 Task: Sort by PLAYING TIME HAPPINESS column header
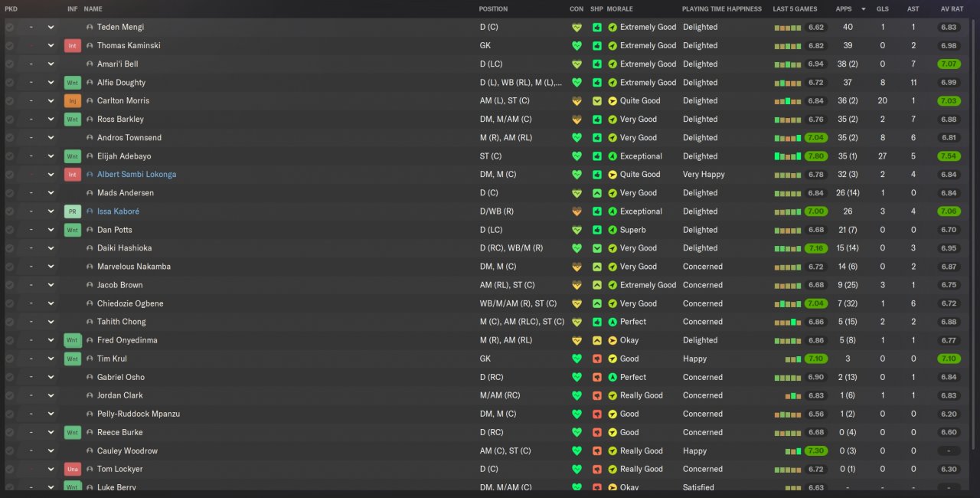click(x=722, y=9)
